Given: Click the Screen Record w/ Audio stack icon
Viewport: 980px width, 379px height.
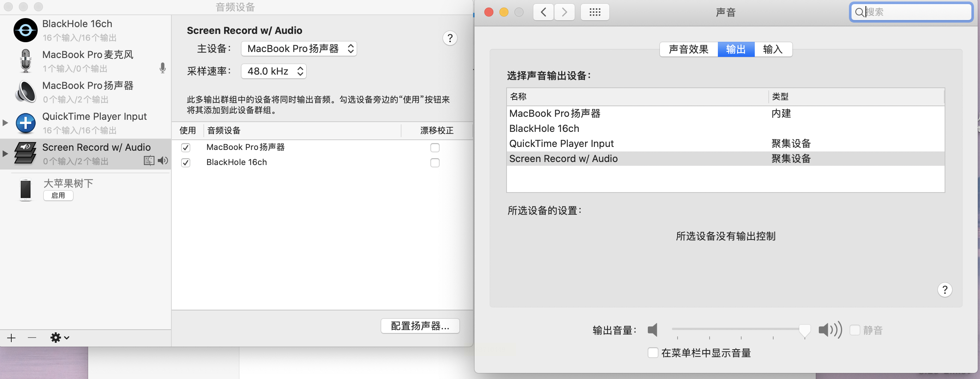Looking at the screenshot, I should [26, 153].
